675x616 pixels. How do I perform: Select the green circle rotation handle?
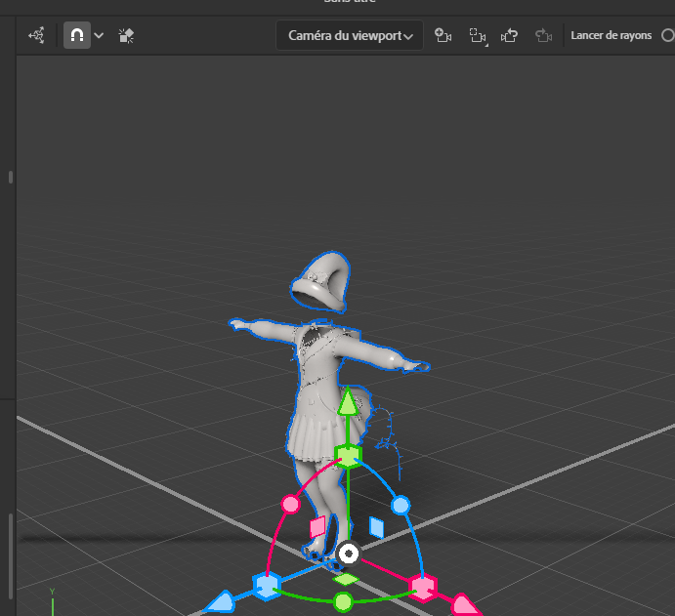tap(343, 601)
